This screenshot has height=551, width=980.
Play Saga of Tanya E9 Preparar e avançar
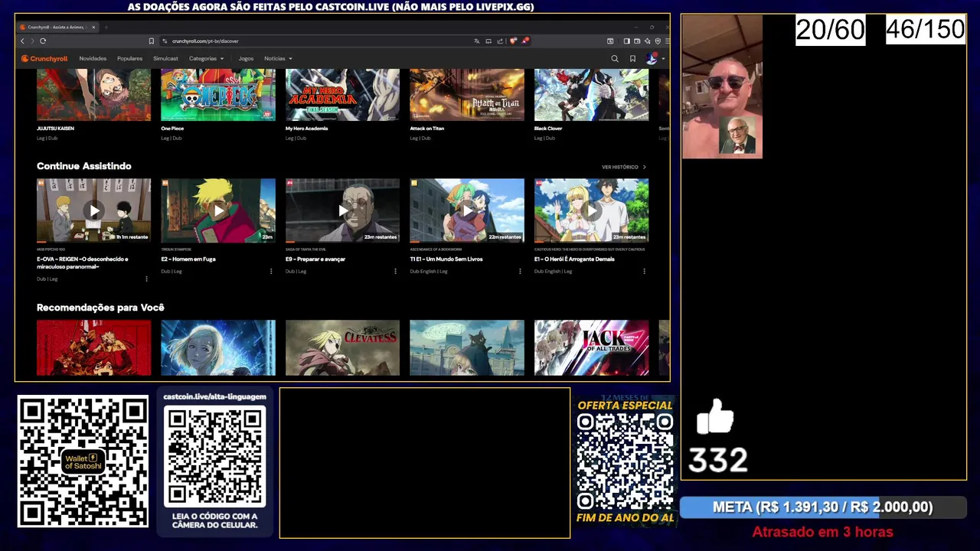click(x=342, y=210)
